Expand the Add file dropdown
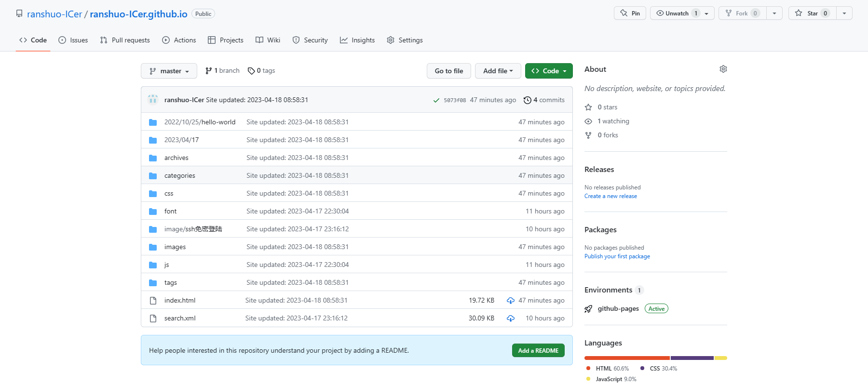This screenshot has width=868, height=385. [498, 71]
